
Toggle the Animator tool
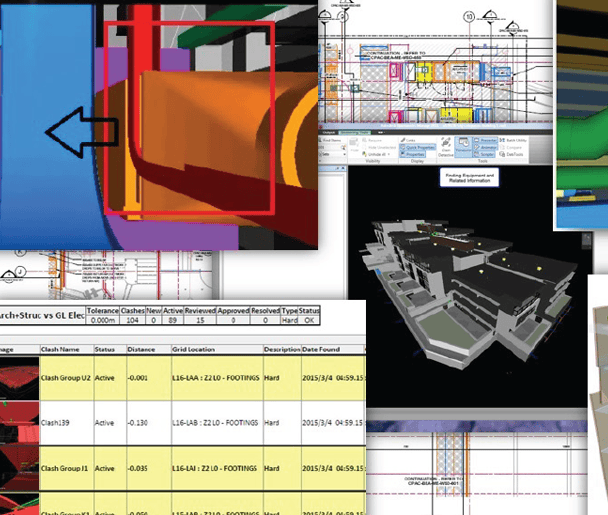click(486, 147)
